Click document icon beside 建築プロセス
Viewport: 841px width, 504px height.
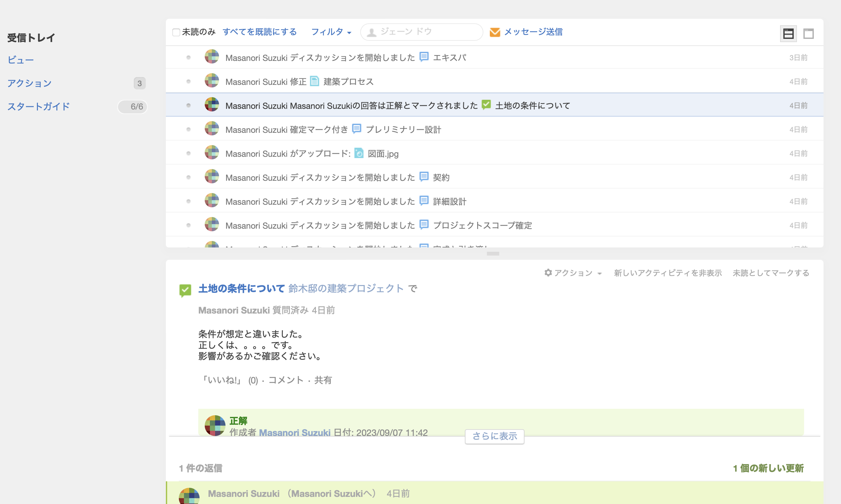click(314, 81)
